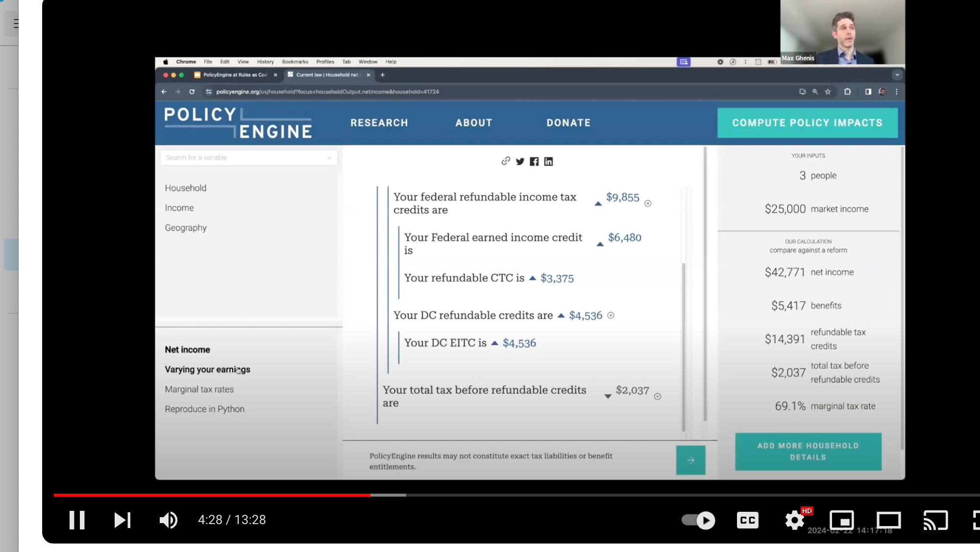Click ADD MORE HOUSEHOLD DETAILS

pyautogui.click(x=808, y=451)
